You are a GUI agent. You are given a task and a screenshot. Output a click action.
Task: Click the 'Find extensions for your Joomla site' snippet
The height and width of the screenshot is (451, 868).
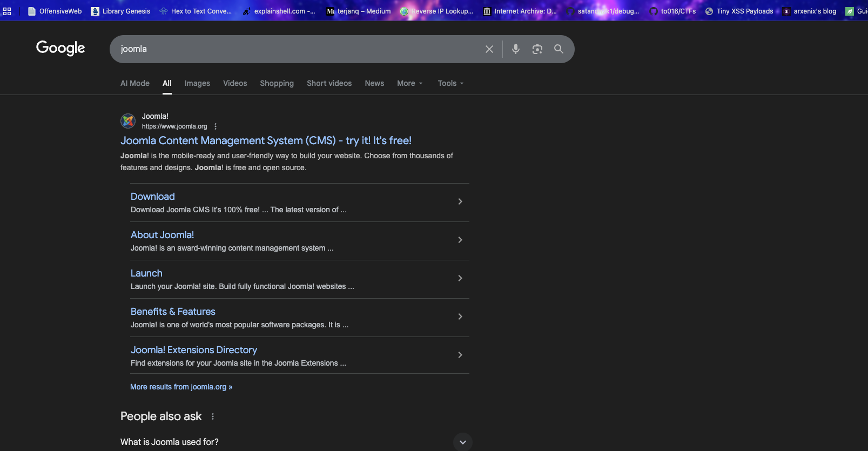pos(238,363)
